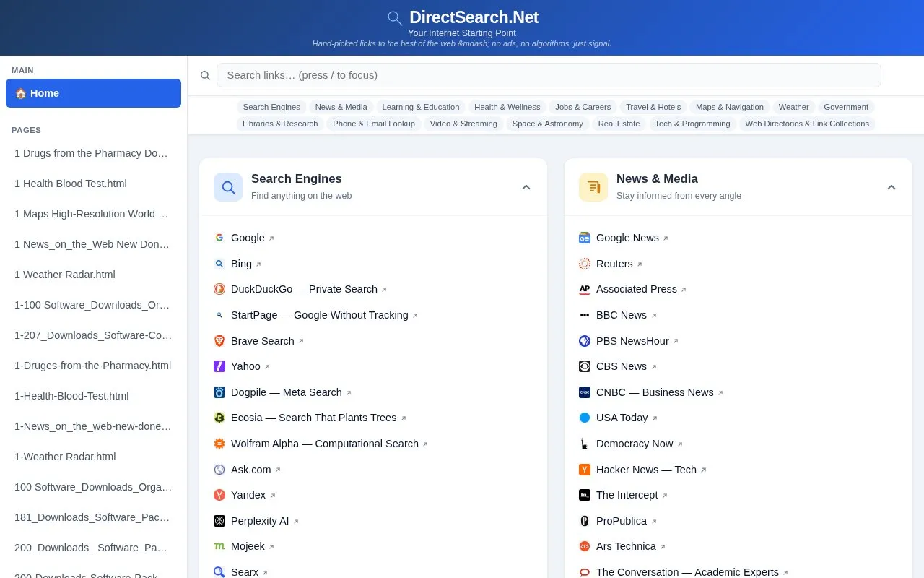The image size is (924, 578).
Task: Open the 1 Health Blood Test.html page
Action: (93, 184)
